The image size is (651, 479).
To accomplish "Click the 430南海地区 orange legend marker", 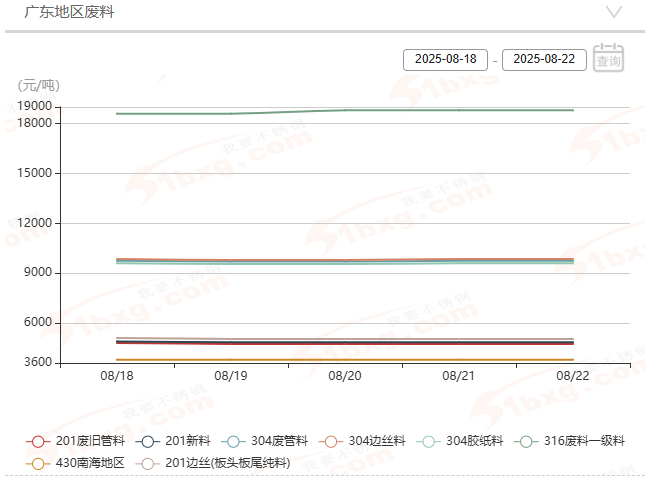I will pyautogui.click(x=38, y=463).
